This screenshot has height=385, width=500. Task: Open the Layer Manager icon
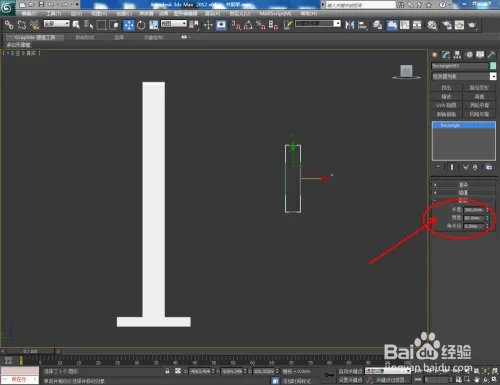tap(377, 25)
